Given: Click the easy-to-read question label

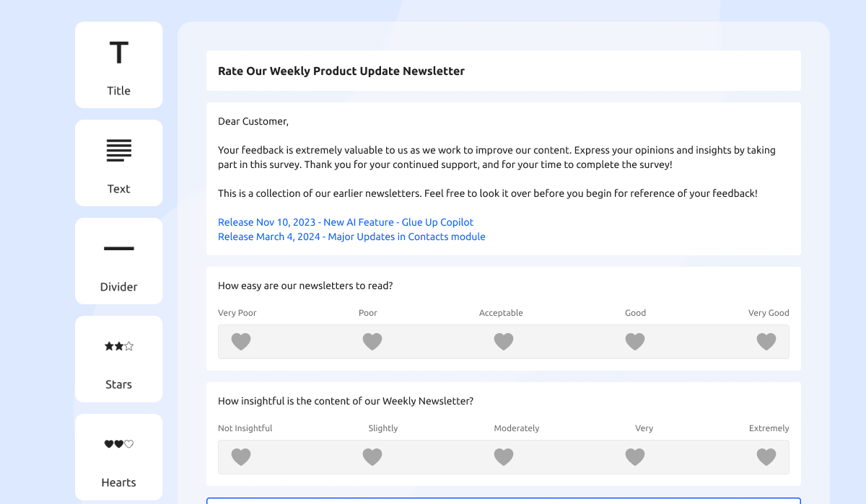Looking at the screenshot, I should click(x=305, y=286).
